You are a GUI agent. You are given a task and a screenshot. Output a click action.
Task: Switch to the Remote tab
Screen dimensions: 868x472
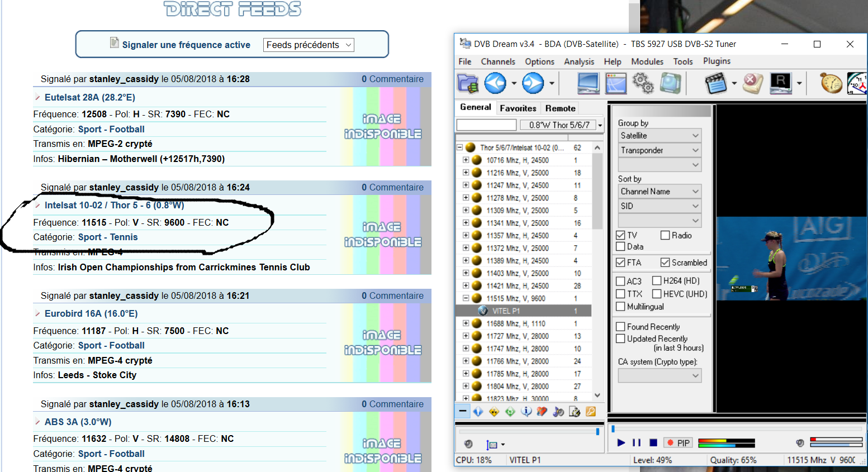tap(560, 108)
